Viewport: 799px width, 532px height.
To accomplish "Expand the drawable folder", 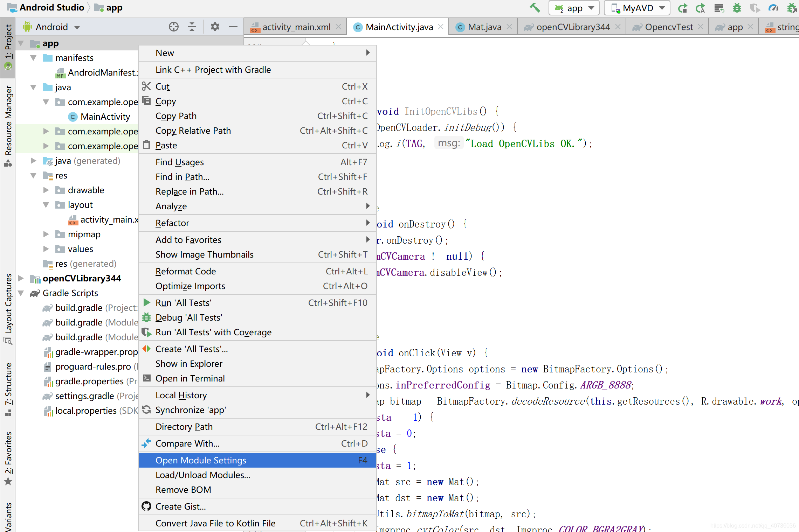I will tap(46, 190).
